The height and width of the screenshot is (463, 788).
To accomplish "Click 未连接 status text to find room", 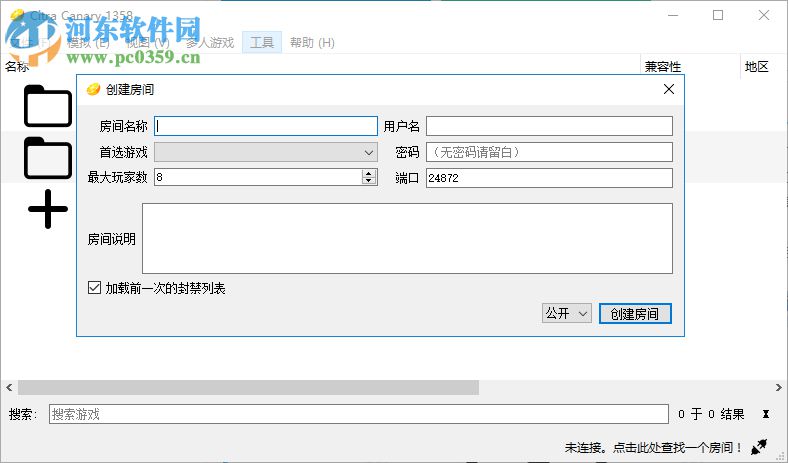I will (653, 447).
